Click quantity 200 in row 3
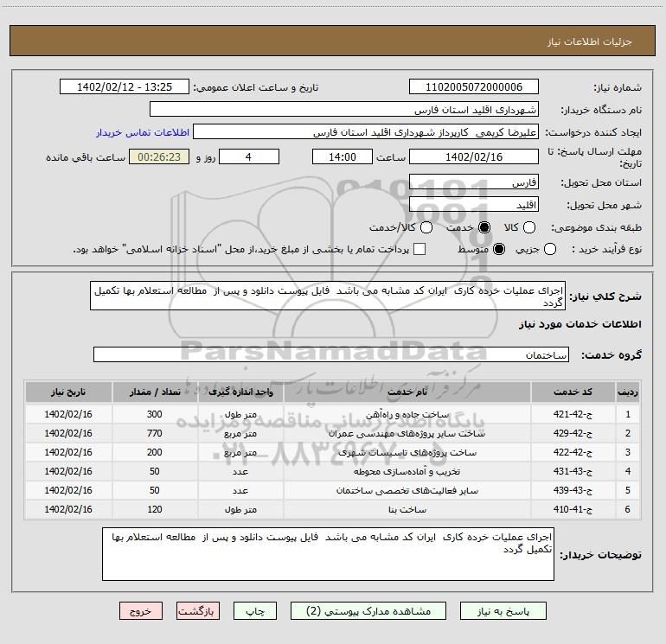 coord(155,453)
